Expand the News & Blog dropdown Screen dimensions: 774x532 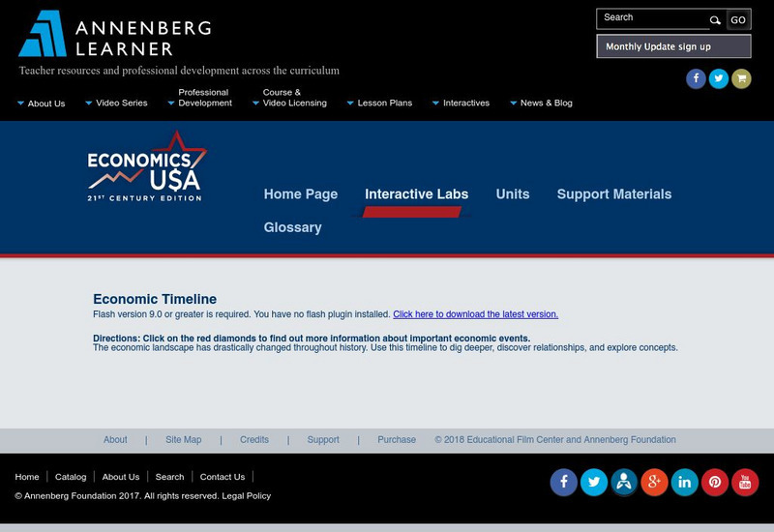tap(542, 103)
